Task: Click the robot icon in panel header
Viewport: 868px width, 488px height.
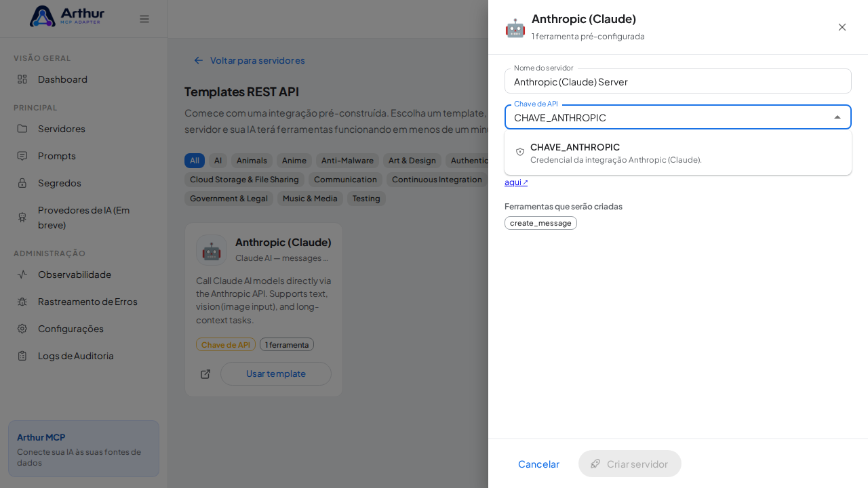Action: tap(515, 28)
